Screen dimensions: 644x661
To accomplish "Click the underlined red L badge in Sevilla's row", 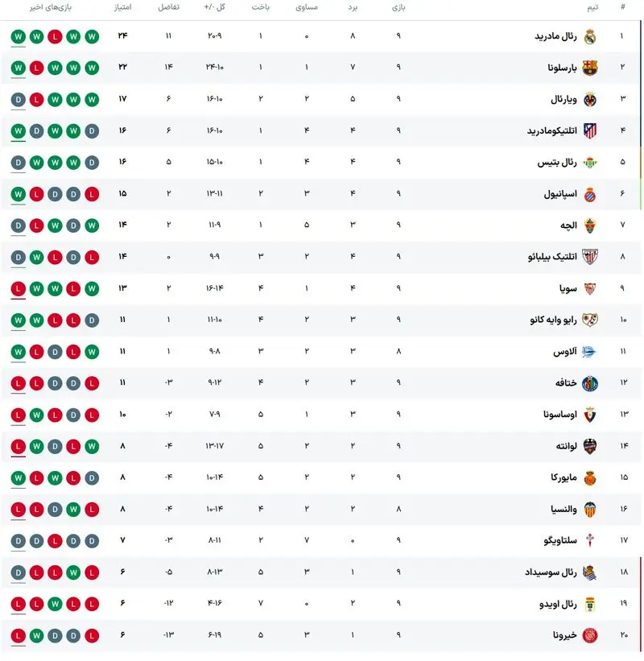I will (x=19, y=288).
